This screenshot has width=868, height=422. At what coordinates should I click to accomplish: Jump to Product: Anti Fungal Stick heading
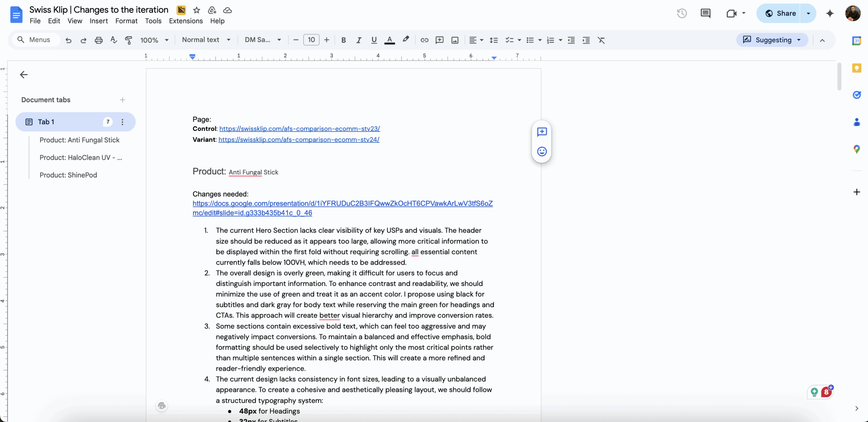tap(79, 140)
